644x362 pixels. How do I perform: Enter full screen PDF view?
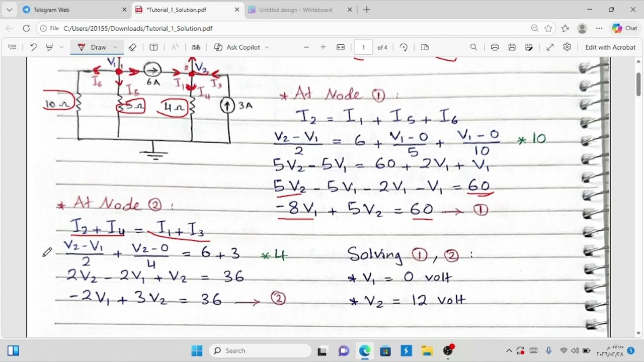tap(550, 47)
